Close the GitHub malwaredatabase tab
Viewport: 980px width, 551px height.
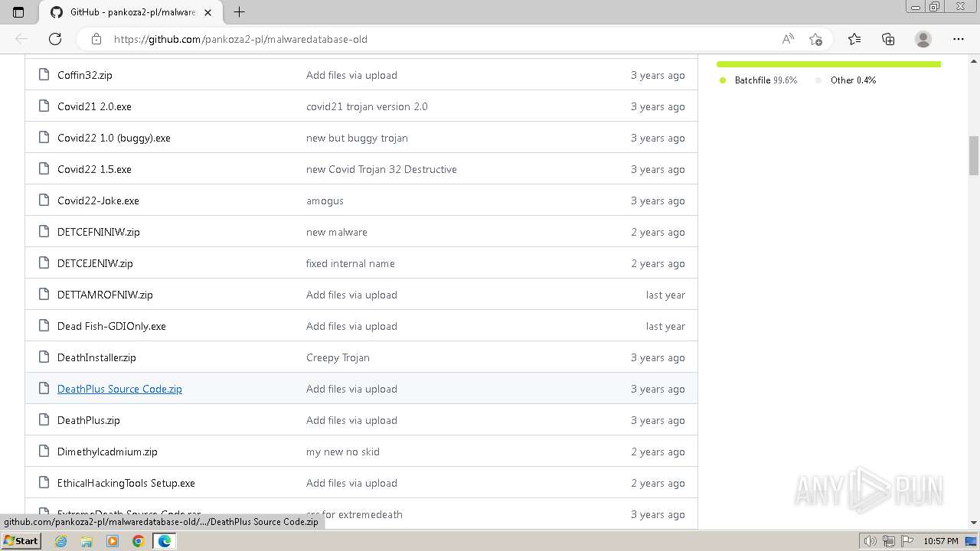click(x=207, y=12)
